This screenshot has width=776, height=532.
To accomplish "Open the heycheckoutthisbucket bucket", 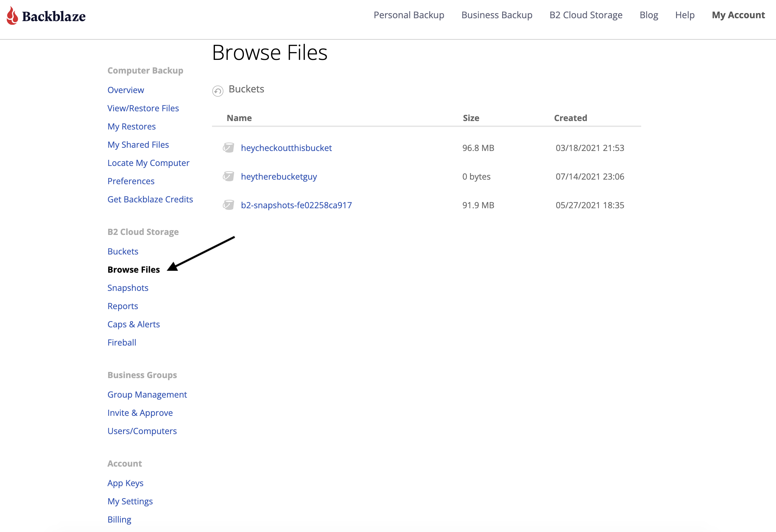I will pos(287,148).
